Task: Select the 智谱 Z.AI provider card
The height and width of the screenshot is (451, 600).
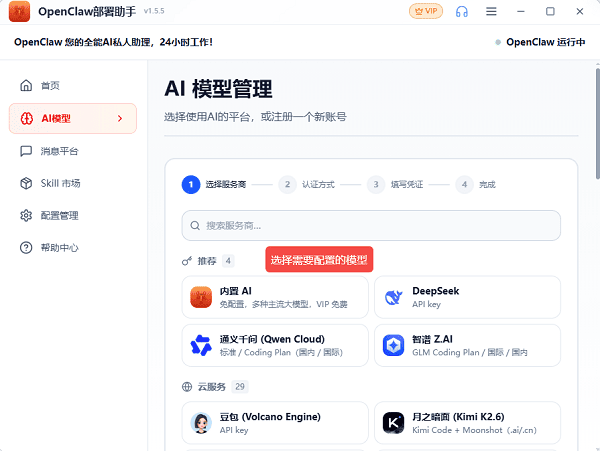Action: [x=467, y=345]
